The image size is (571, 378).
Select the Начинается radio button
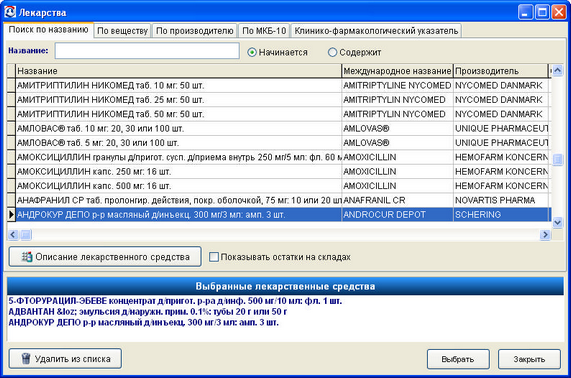(x=252, y=52)
